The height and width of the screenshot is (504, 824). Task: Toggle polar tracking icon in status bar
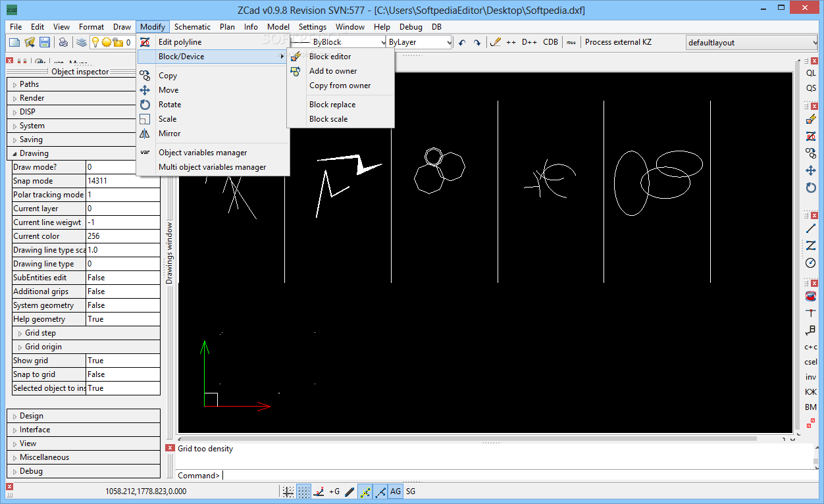tap(319, 491)
